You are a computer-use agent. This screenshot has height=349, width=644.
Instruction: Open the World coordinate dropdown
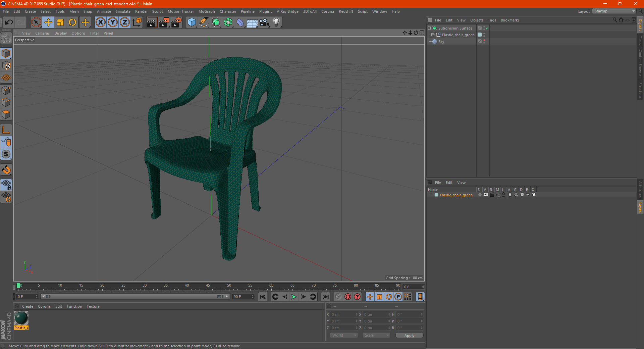[344, 335]
